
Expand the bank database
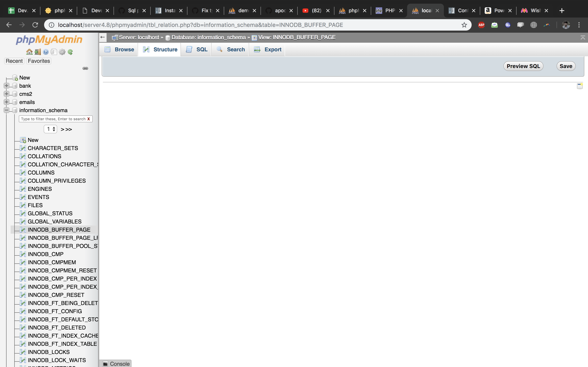7,85
